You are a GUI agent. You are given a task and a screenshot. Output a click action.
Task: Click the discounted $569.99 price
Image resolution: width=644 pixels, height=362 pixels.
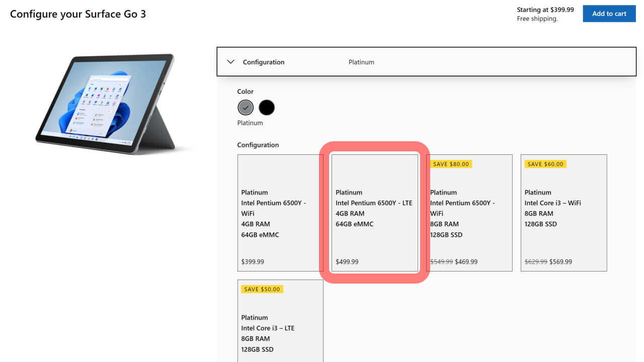pos(560,261)
